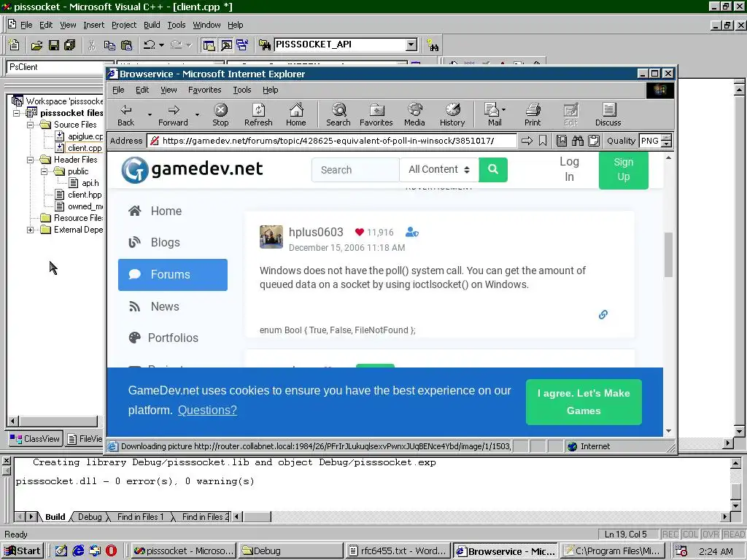Click the Opera icon in taskbar quick launch
Image resolution: width=747 pixels, height=560 pixels.
tap(111, 551)
